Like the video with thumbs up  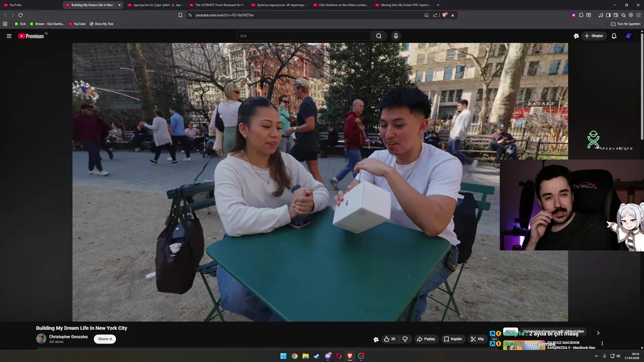coord(389,339)
